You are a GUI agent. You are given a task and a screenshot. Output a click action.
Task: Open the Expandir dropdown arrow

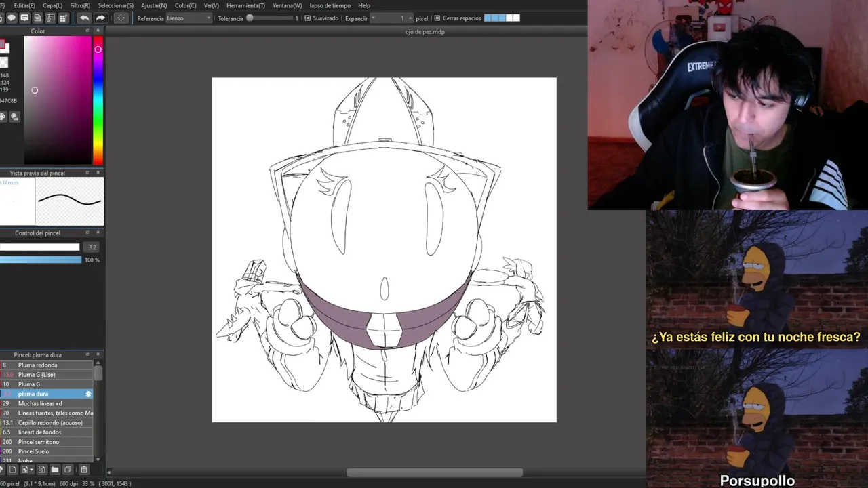click(x=375, y=18)
